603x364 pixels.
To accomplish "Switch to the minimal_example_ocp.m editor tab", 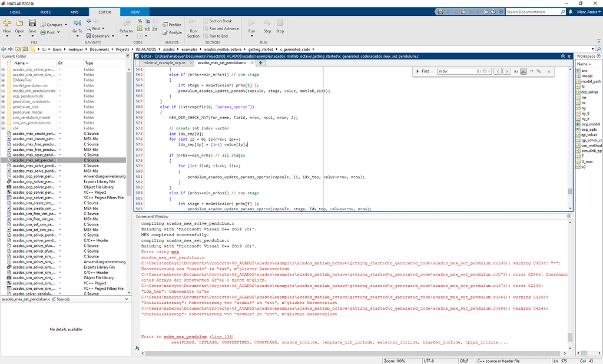I will coord(164,62).
